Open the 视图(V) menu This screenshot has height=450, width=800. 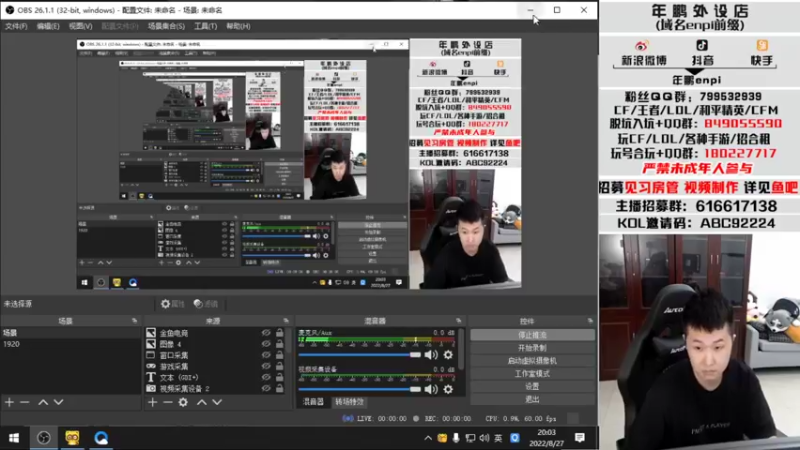pyautogui.click(x=81, y=26)
